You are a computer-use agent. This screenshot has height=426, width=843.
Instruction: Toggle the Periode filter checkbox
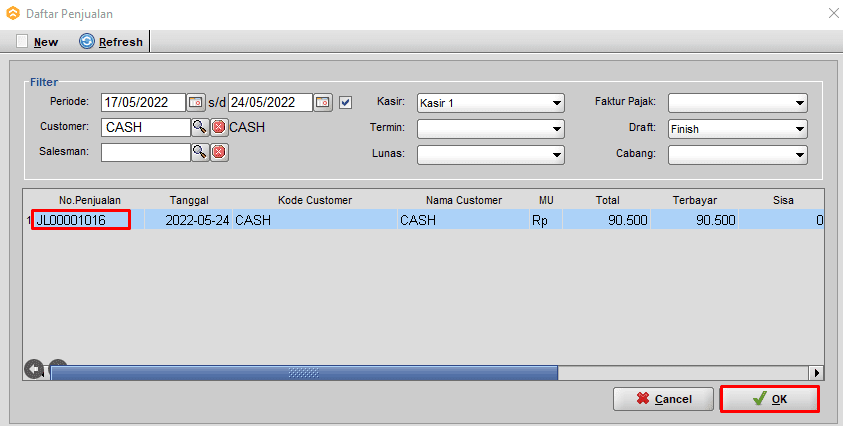click(x=346, y=102)
